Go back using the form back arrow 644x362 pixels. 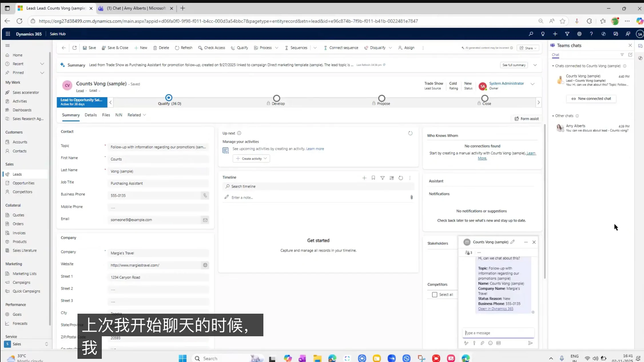63,48
